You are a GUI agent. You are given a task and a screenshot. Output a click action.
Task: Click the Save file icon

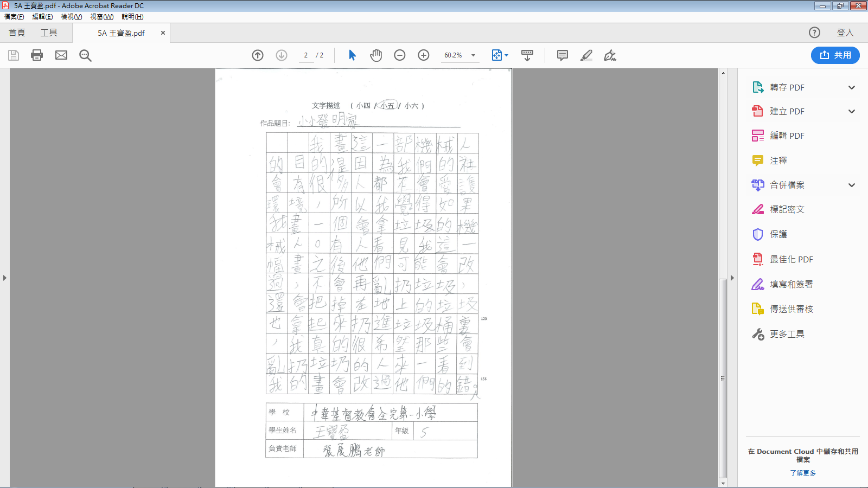point(14,55)
